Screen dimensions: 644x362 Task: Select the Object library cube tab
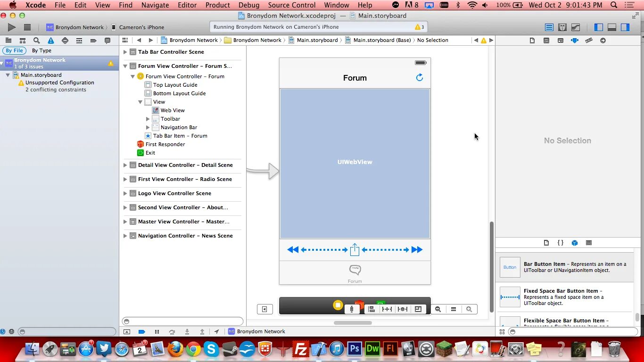pos(575,243)
